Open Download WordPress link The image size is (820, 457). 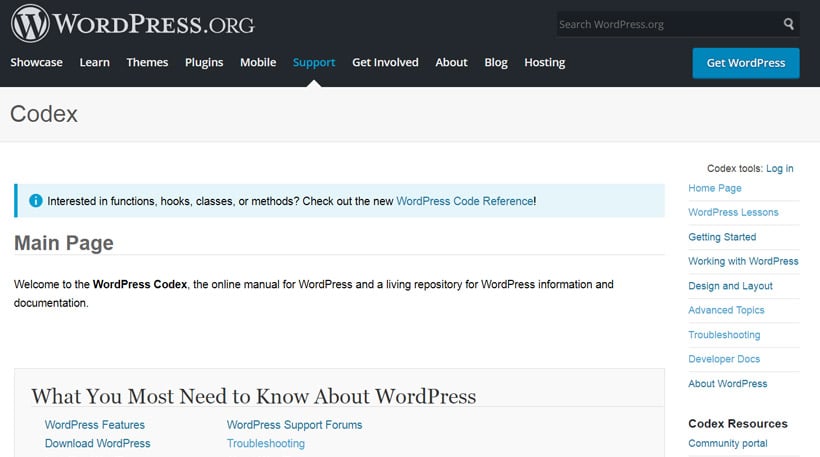coord(98,443)
